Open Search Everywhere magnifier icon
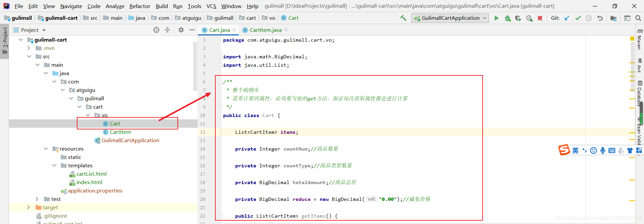 [x=638, y=18]
